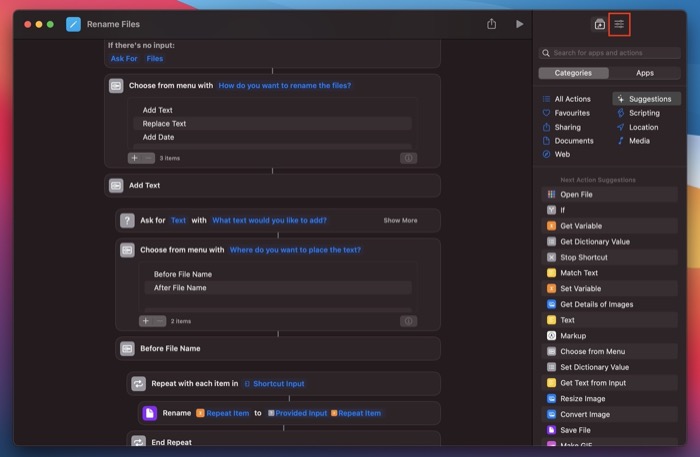
Task: Click the Shortcut Input variable in Repeat
Action: pyautogui.click(x=275, y=384)
